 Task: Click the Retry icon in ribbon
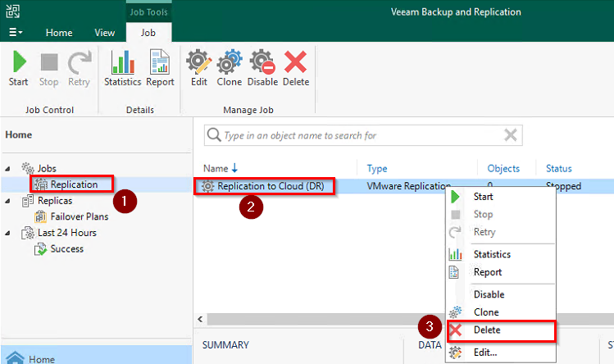79,62
